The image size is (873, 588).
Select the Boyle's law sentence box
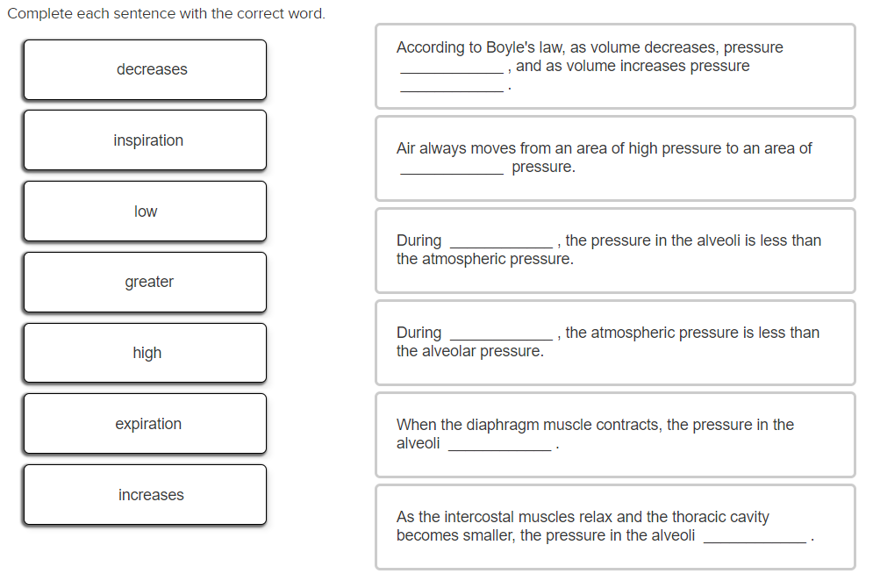click(615, 67)
